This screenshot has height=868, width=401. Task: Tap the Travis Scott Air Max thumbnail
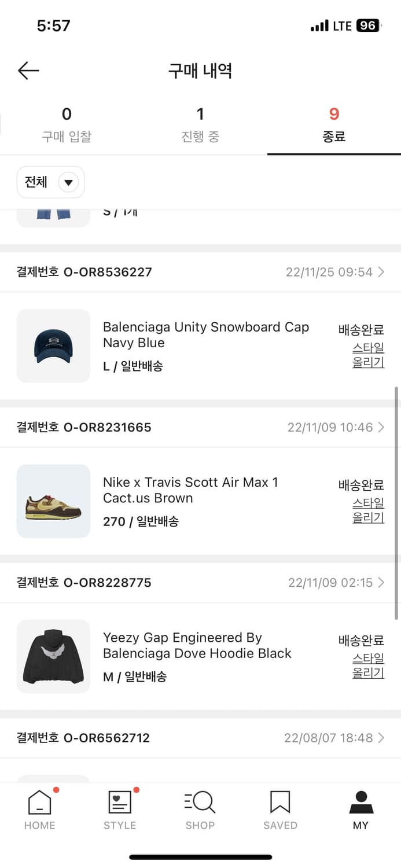coord(53,501)
